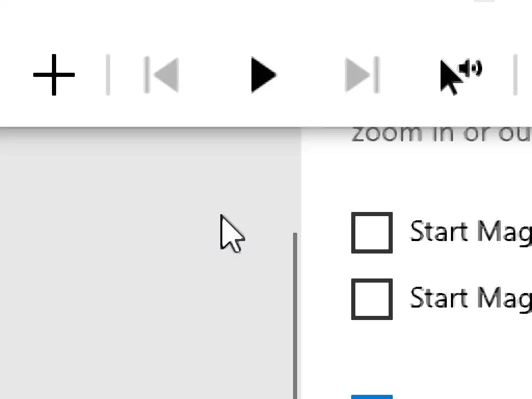This screenshot has width=532, height=399.
Task: Skip to next sentence icon
Action: coord(362,75)
